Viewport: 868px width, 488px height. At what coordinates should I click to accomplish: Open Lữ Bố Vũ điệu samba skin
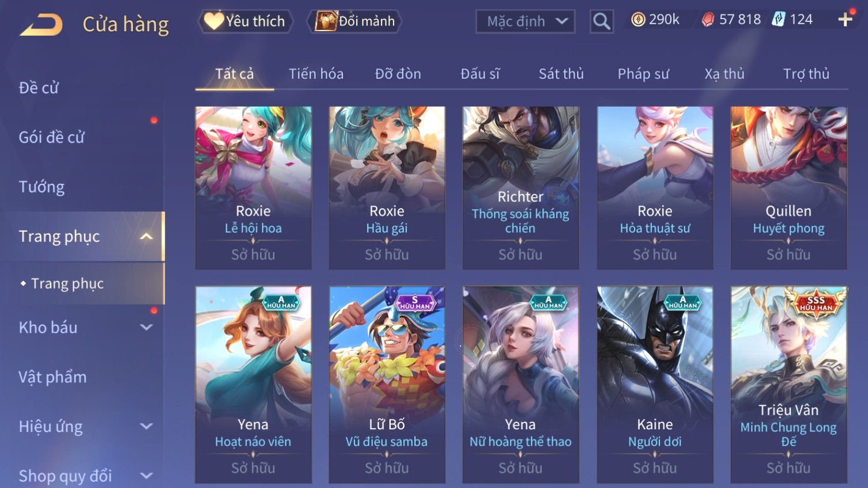tap(387, 385)
